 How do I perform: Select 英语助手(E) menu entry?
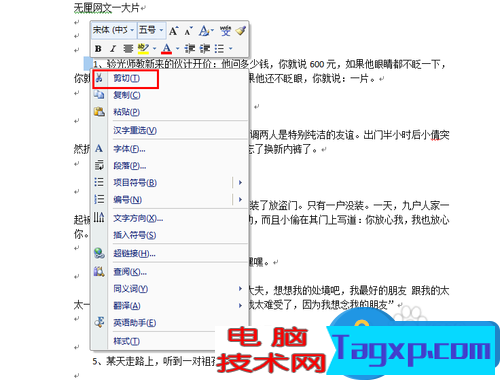click(x=170, y=323)
